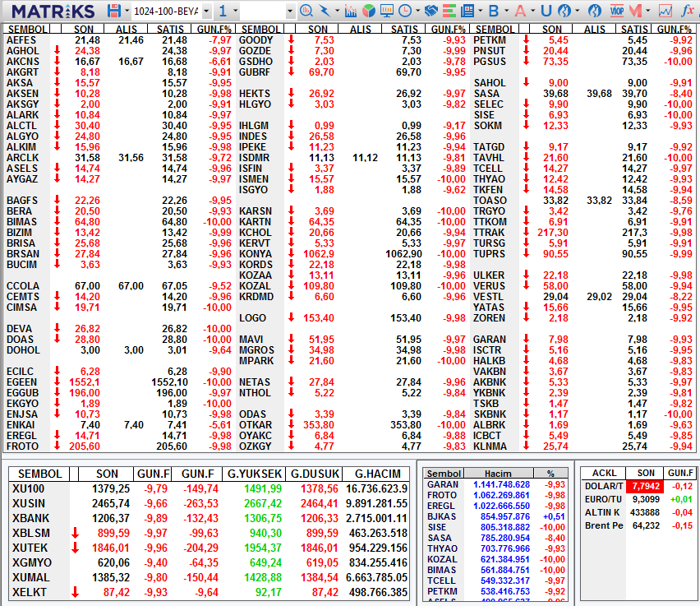700x606 pixels.
Task: Open the newspaper news icon
Action: [467, 9]
